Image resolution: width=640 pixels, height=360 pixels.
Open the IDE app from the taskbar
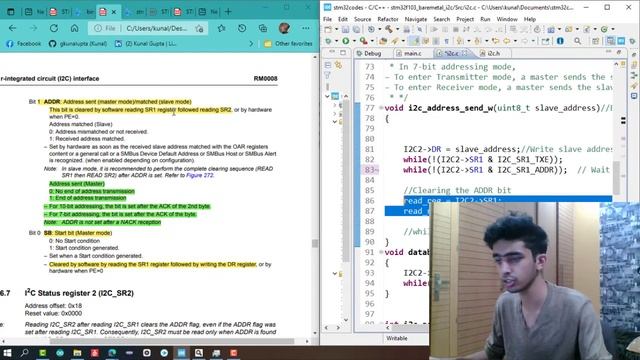(181, 353)
